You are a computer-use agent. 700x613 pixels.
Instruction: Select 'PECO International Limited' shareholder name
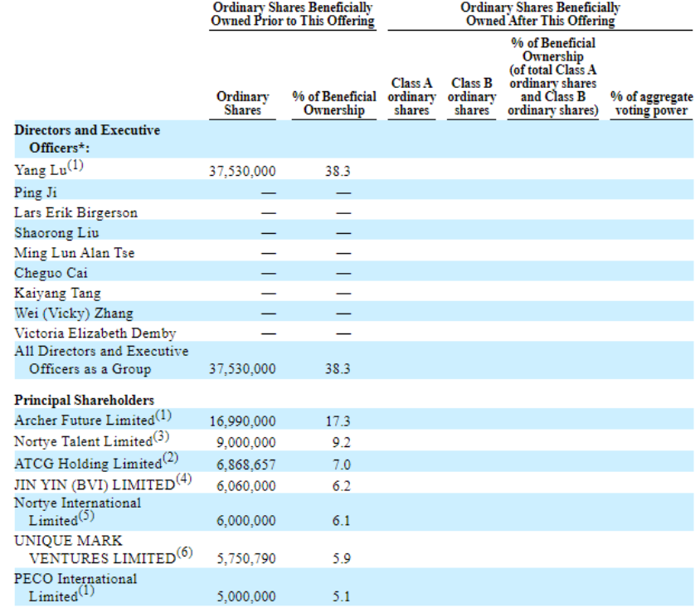pyautogui.click(x=76, y=587)
